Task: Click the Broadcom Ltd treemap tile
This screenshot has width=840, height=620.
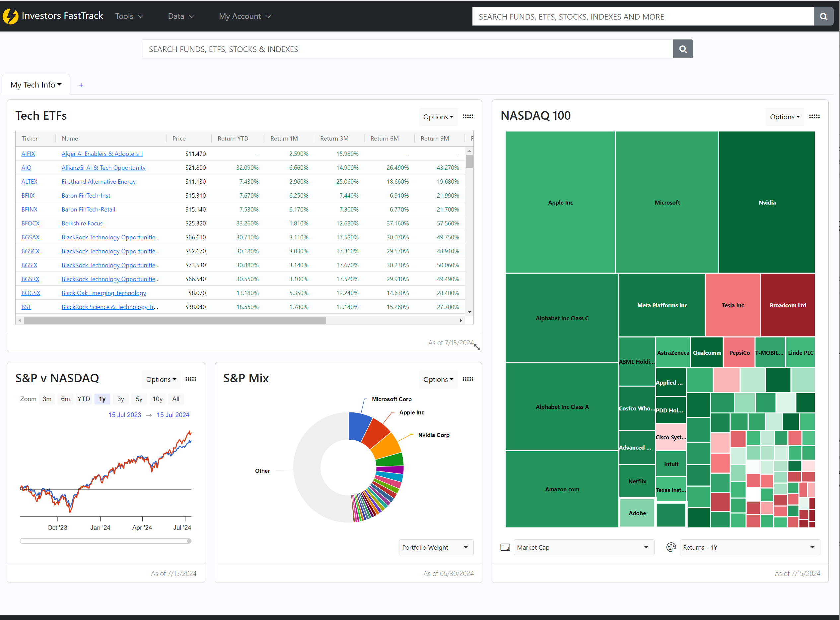Action: 788,305
